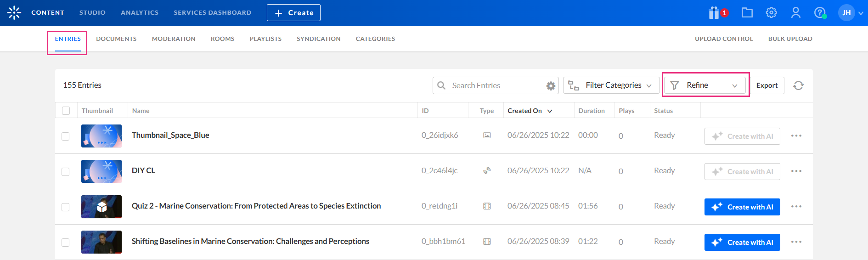
Task: Click the Export button
Action: coord(767,85)
